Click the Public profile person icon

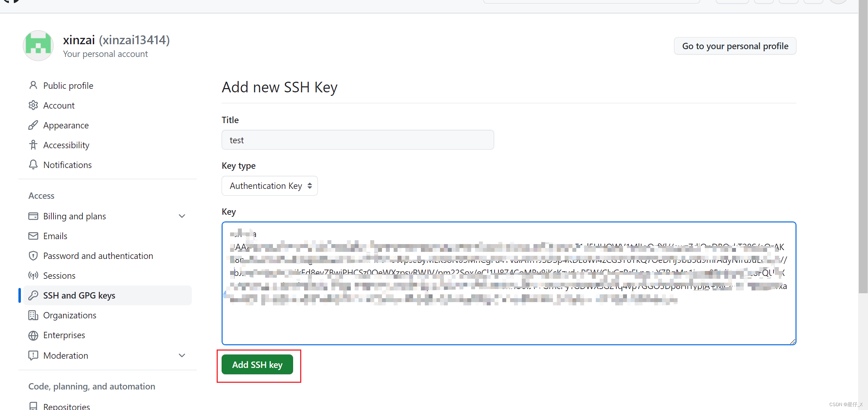pos(33,86)
